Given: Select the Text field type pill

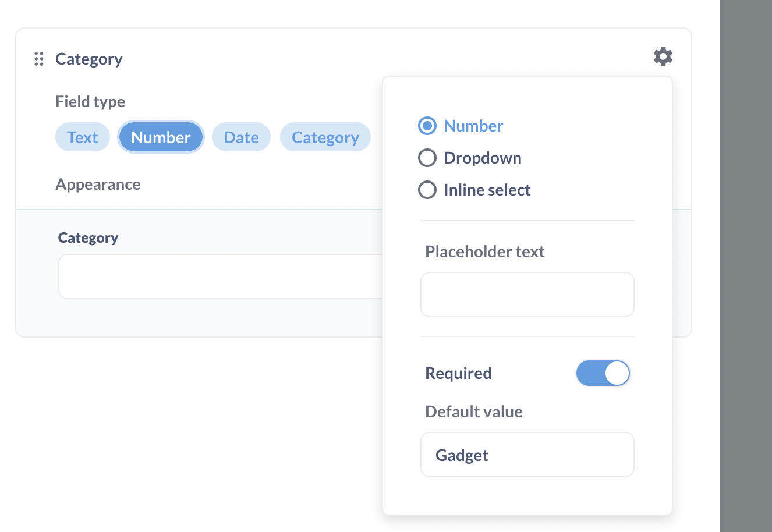Looking at the screenshot, I should tap(82, 137).
